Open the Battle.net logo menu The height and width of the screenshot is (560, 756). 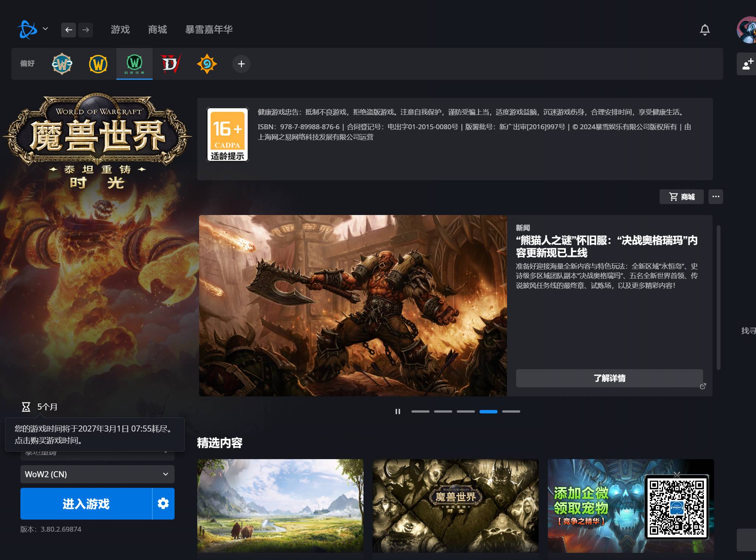coord(32,29)
